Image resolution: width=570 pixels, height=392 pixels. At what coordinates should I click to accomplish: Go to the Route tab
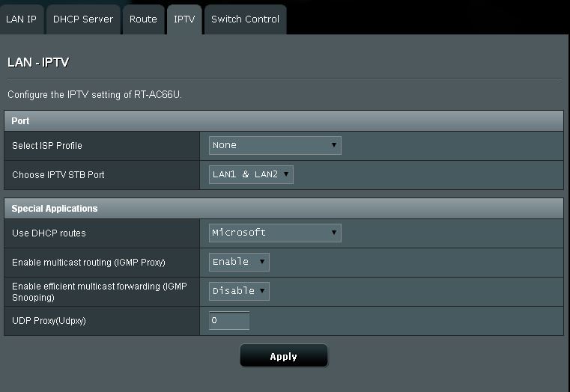click(143, 19)
